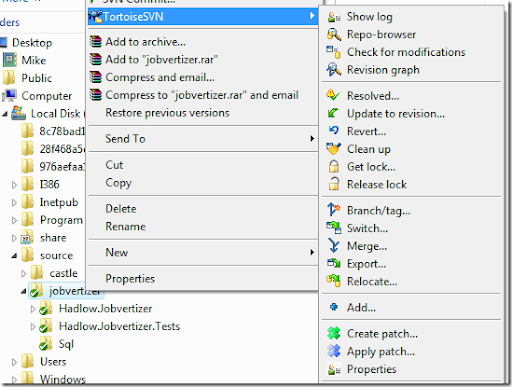Click the Update to revision arrow icon
Viewport: 512px width, 387px height.
point(334,113)
